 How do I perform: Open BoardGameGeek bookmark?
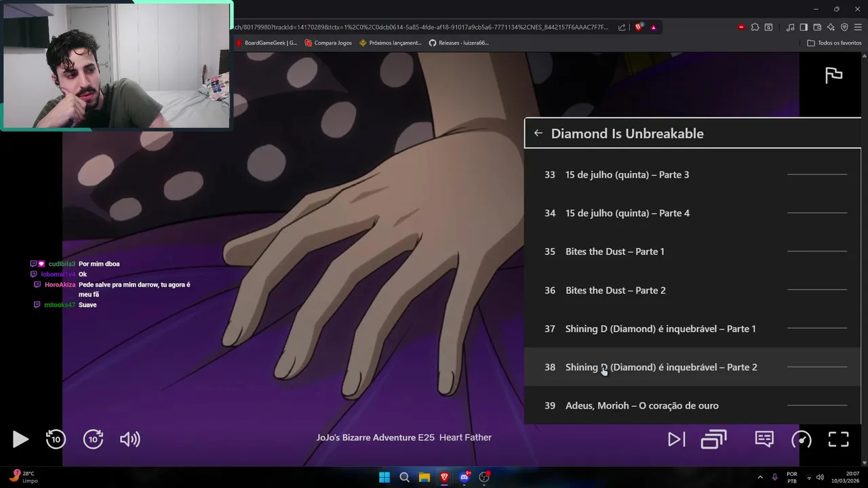click(x=266, y=43)
